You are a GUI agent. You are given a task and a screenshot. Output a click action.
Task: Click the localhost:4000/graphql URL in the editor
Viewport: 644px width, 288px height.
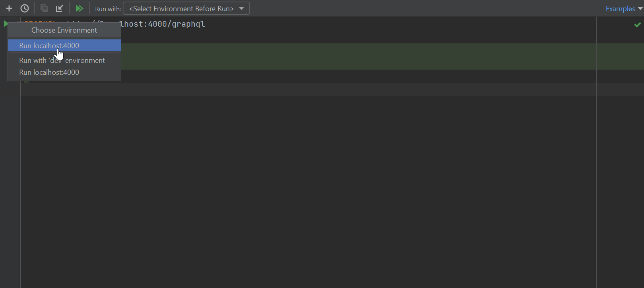coord(163,24)
